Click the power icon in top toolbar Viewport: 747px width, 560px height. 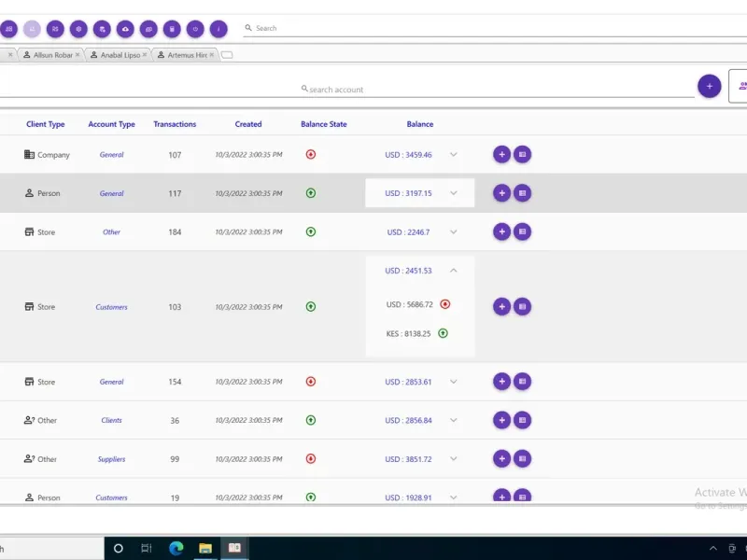point(195,29)
